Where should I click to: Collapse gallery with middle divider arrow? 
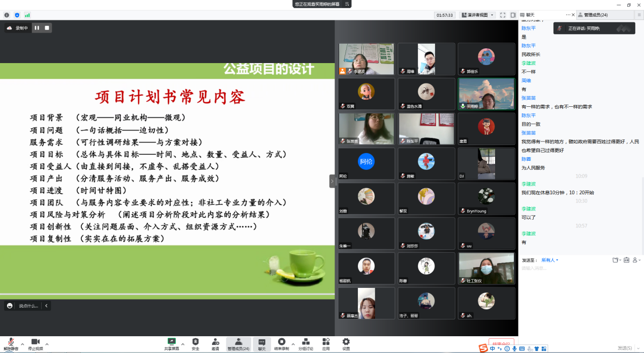332,181
